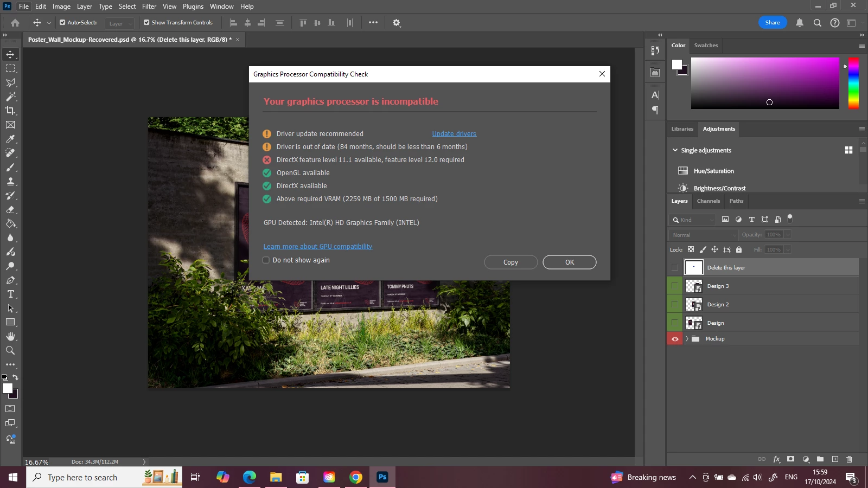Select the Horizontal Type tool
The width and height of the screenshot is (868, 488).
pos(10,294)
